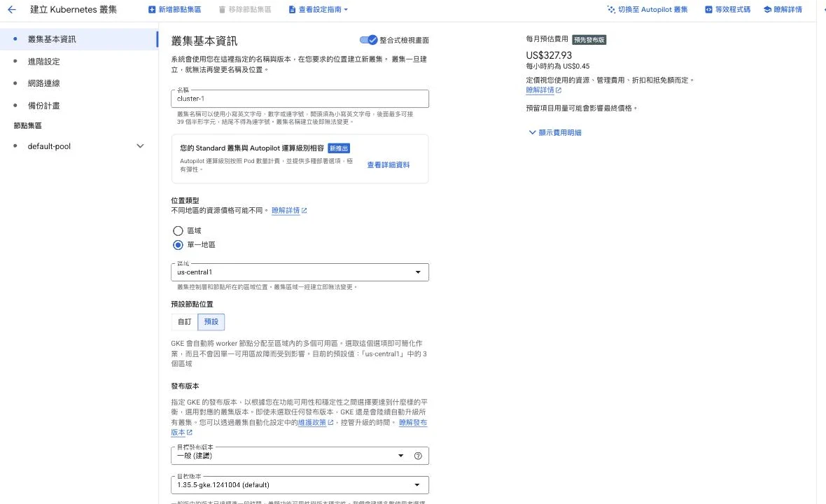
Task: Click the US$327.93 monthly cost text
Action: [x=548, y=55]
